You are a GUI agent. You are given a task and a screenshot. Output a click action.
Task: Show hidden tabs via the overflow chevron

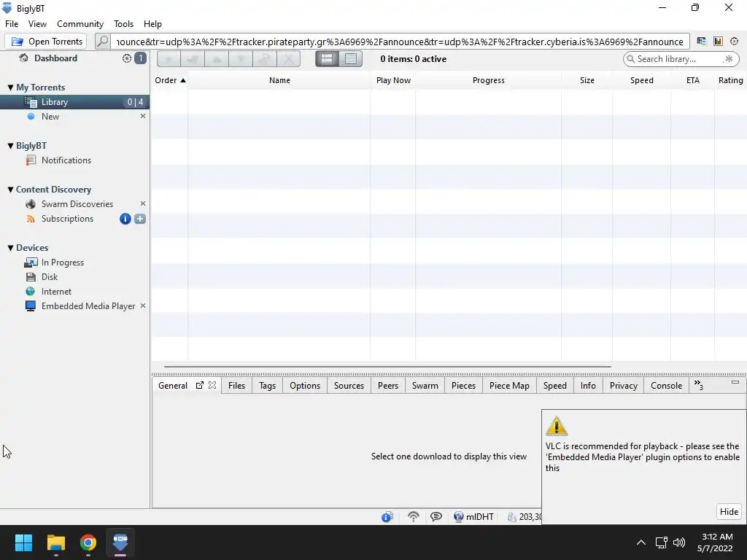tap(698, 385)
